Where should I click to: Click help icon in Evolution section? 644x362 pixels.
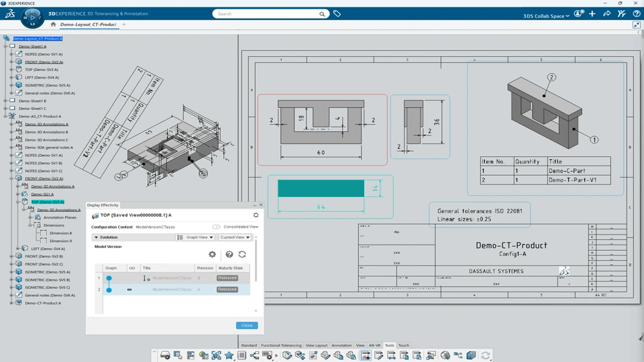229,255
